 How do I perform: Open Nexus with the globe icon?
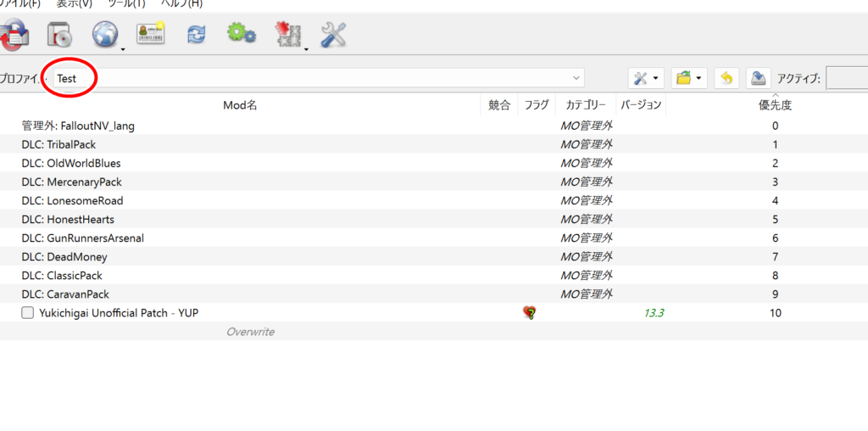(x=106, y=34)
